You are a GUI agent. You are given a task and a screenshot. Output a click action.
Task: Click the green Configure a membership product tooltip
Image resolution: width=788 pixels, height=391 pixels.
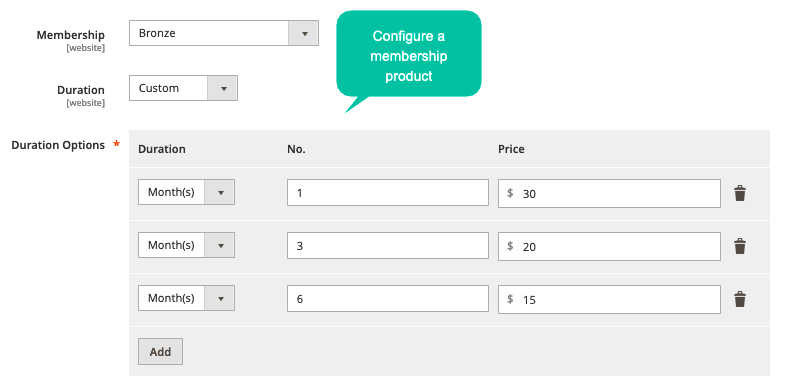tap(409, 56)
